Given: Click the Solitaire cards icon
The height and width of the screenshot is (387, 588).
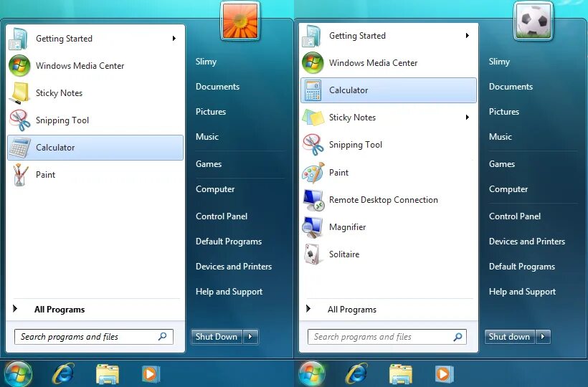Looking at the screenshot, I should 313,254.
